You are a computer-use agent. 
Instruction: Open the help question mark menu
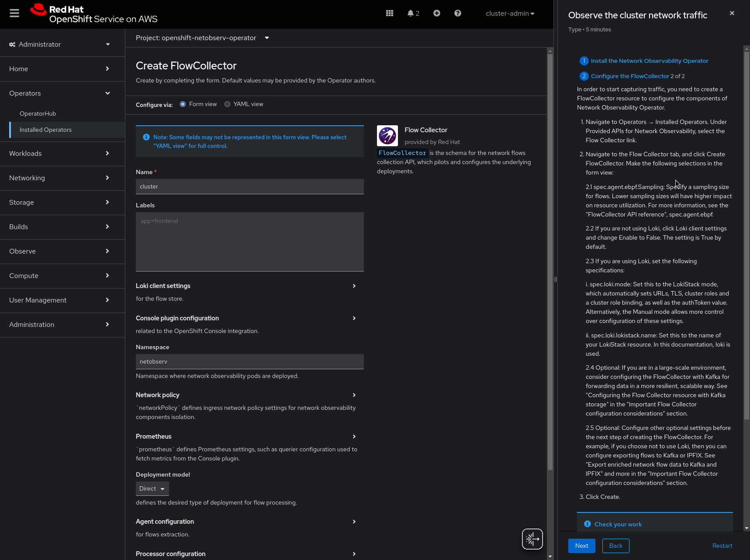tap(457, 14)
